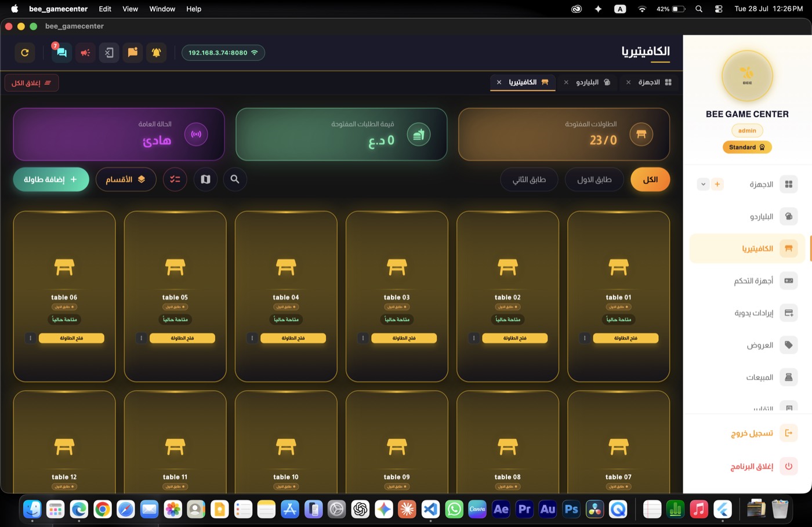Open the View menu in the menu bar
Screen dimensions: 812x527
click(130, 9)
